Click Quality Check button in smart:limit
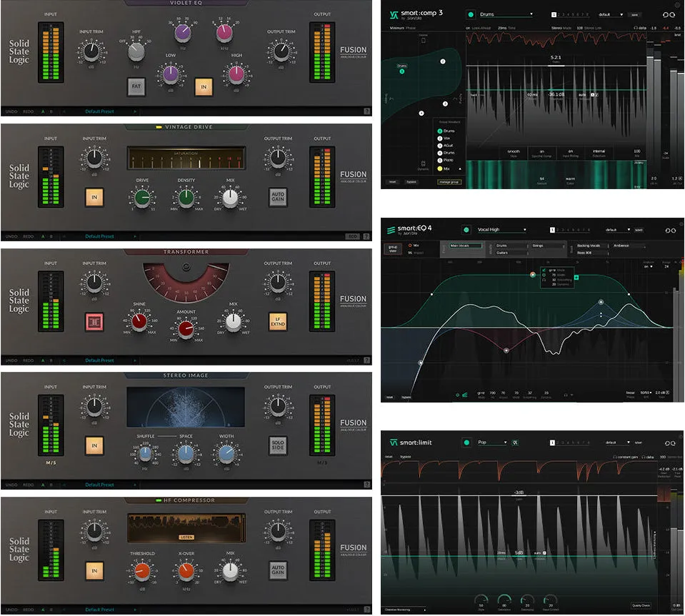685x616 pixels. tap(641, 605)
